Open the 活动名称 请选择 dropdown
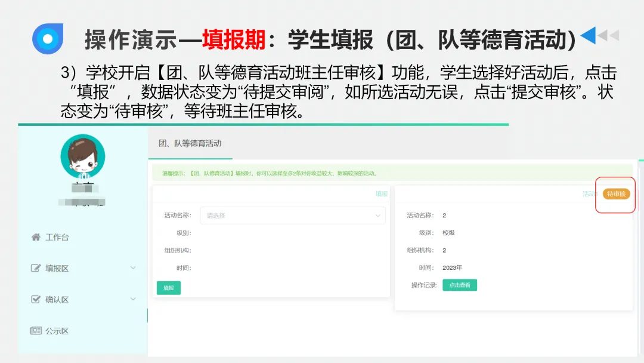644x363 pixels. [x=292, y=216]
